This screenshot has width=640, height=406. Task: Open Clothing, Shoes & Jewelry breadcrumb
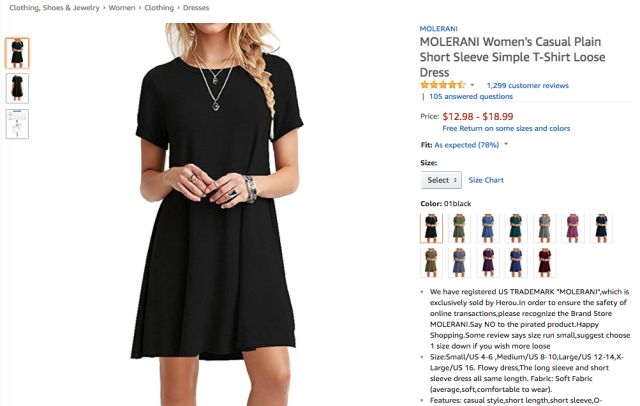click(x=54, y=8)
